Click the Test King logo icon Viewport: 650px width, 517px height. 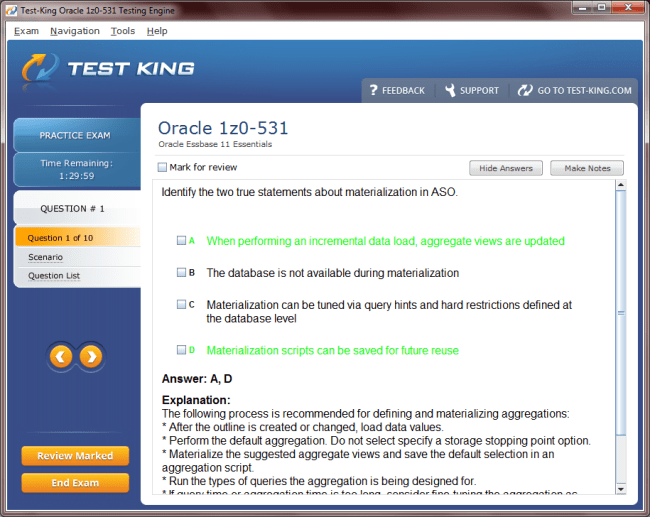40,68
